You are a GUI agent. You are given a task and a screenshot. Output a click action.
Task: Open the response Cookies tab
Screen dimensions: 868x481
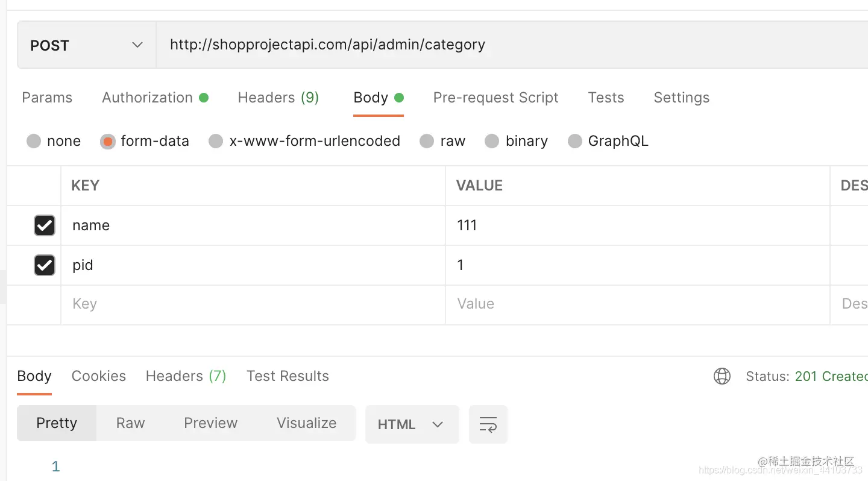point(99,376)
